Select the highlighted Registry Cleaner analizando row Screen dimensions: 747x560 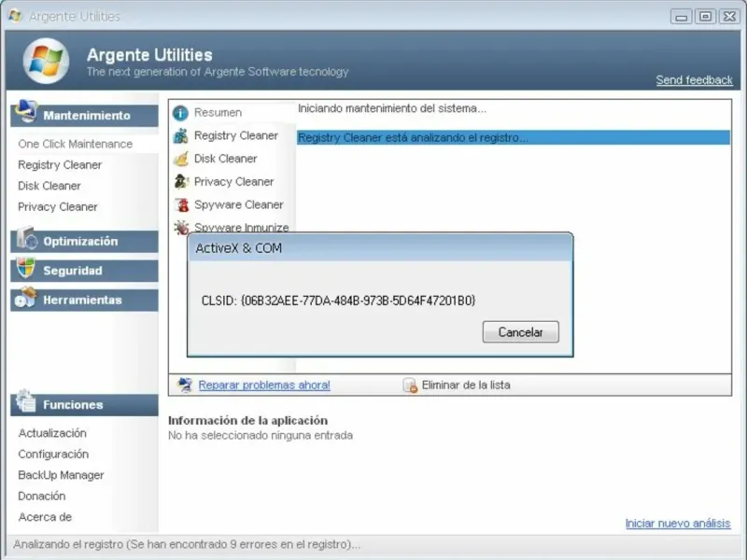point(514,137)
